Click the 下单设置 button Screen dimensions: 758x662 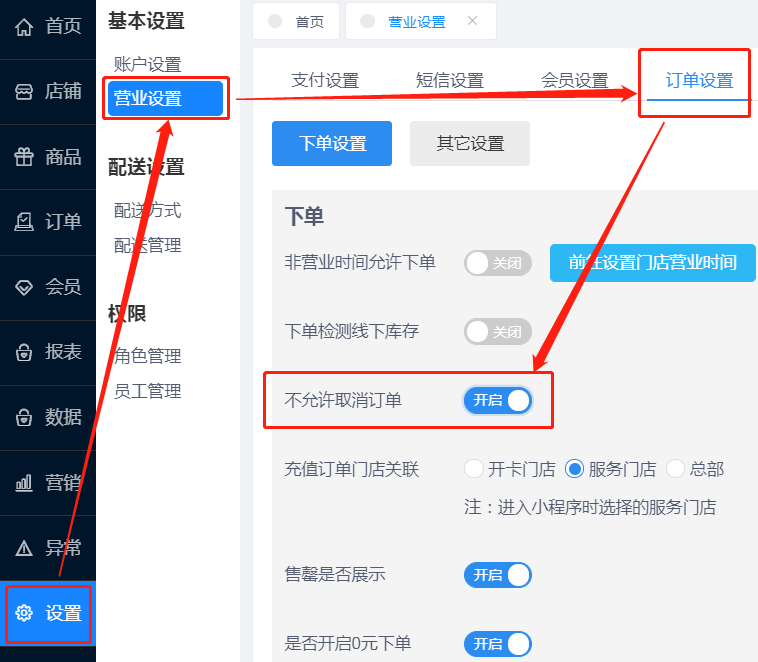(x=332, y=144)
